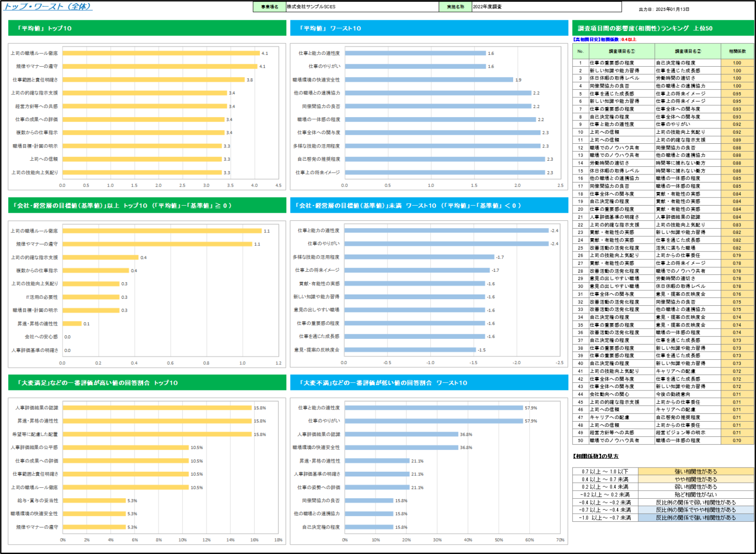Click the トップ・ワースト（全体） title link
This screenshot has width=756, height=554.
(x=48, y=7)
